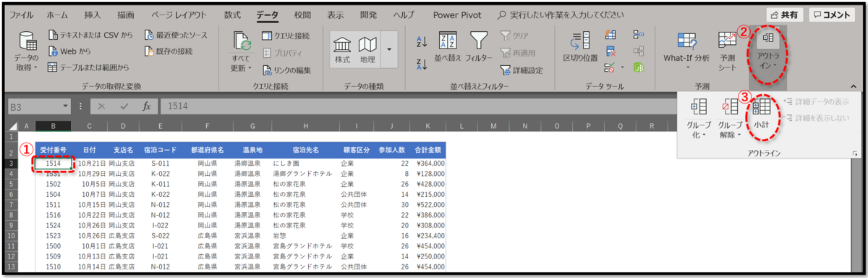Viewport: 868px width, 278px height.
Task: Click the 共有 share button
Action: point(784,14)
